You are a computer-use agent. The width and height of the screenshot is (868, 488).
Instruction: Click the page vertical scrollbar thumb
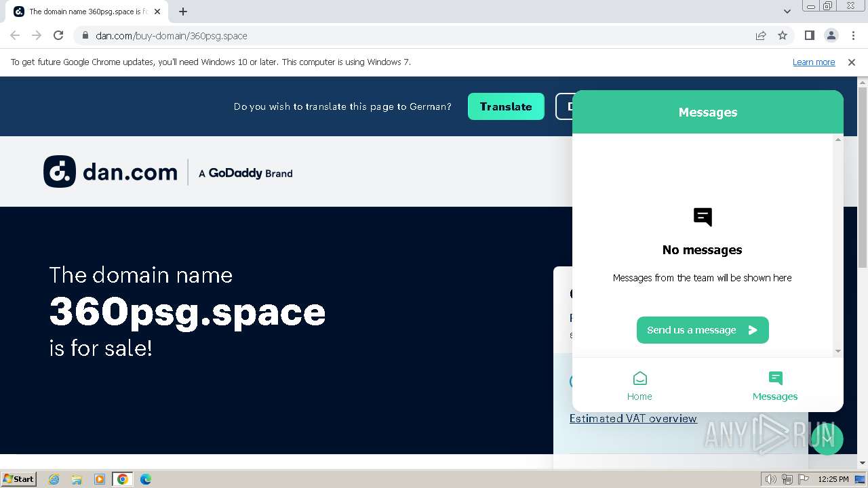tap(863, 178)
